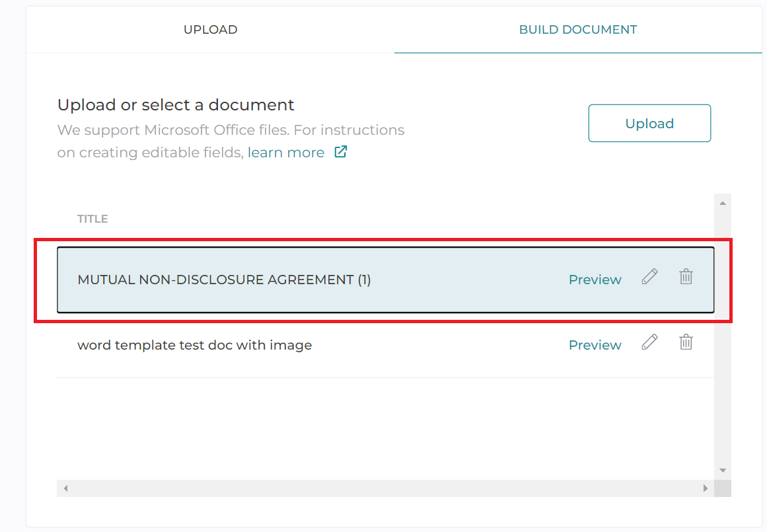767x532 pixels.
Task: Edit the MUTUAL NON-DISCLOSURE AGREEMENT (1) with the pencil icon
Action: click(x=649, y=276)
